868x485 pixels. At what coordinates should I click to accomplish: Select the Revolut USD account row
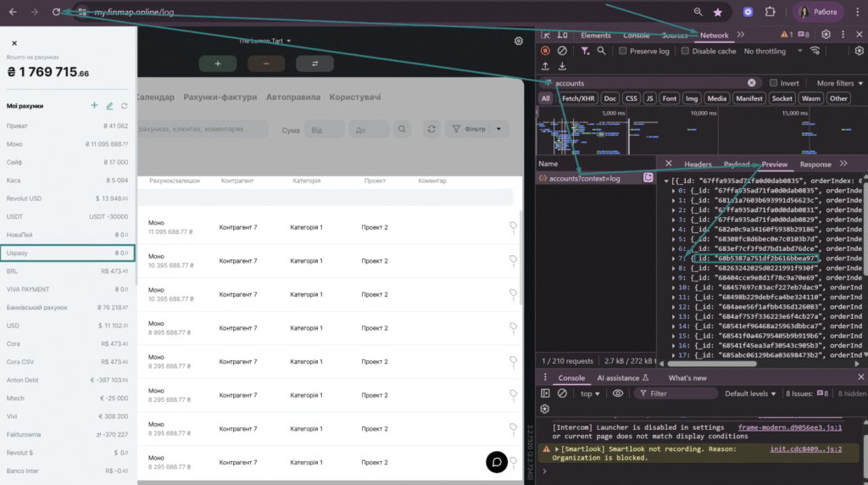click(68, 198)
